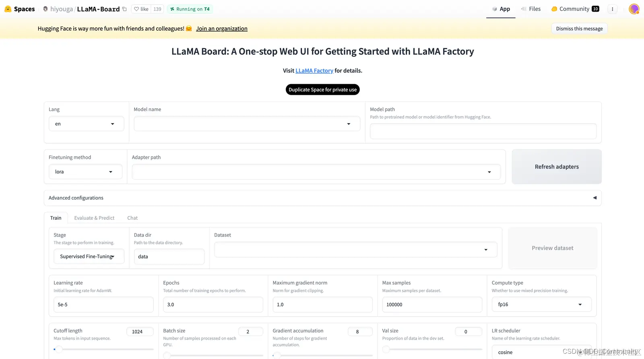Open the Lang dropdown
Image resolution: width=644 pixels, height=359 pixels.
(x=86, y=124)
